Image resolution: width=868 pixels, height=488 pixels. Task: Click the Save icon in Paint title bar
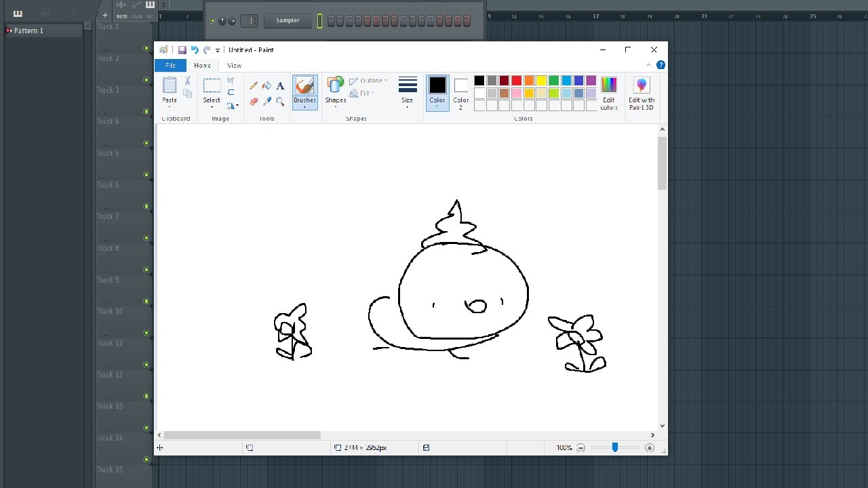182,50
